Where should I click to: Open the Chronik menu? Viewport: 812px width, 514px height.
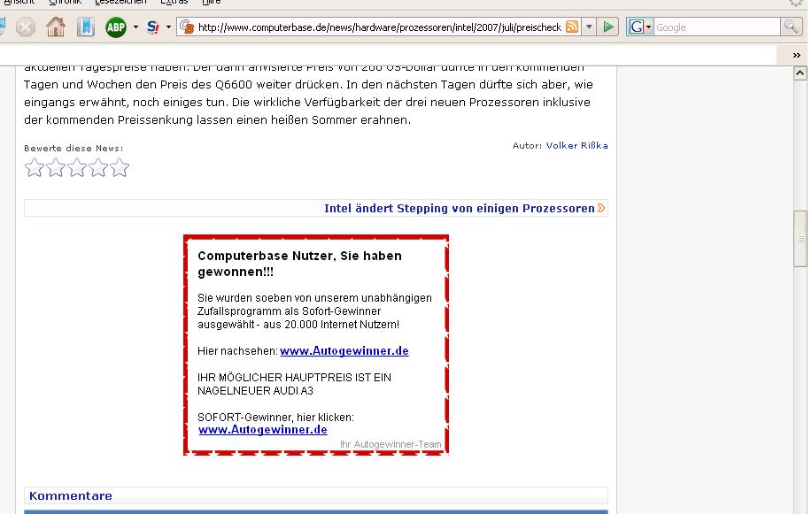click(66, 2)
